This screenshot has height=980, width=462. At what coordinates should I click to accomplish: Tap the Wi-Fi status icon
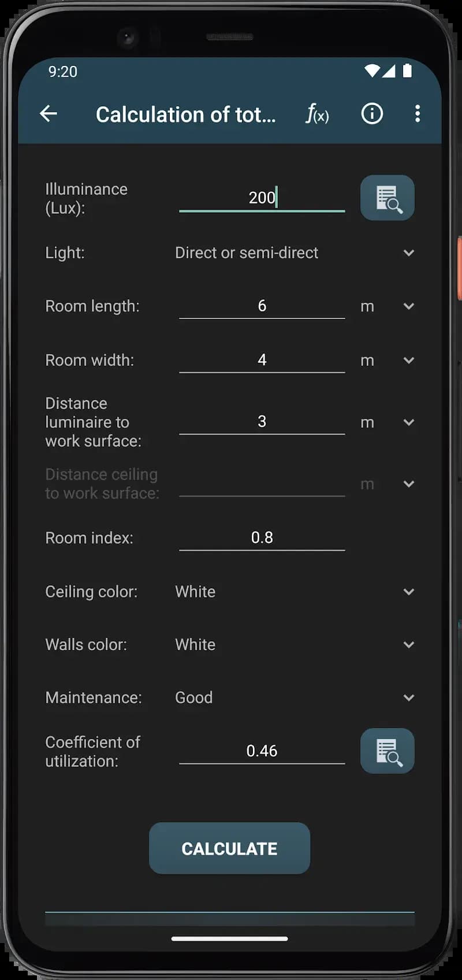[x=371, y=71]
